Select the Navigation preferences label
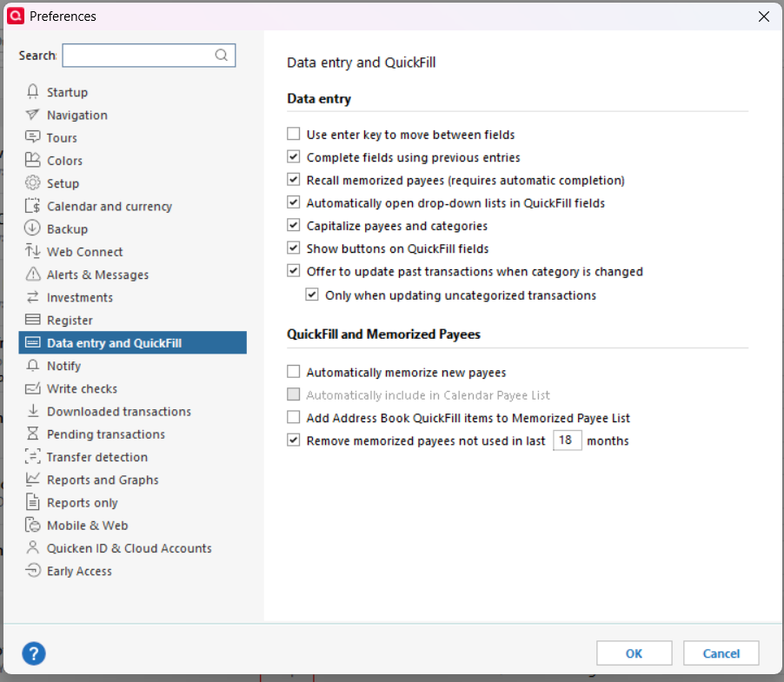Viewport: 784px width, 682px height. tap(77, 115)
